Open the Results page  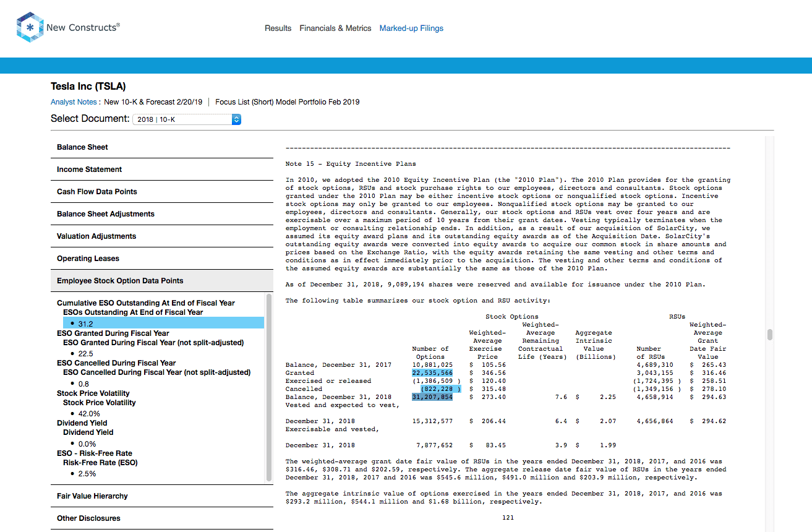pyautogui.click(x=278, y=28)
